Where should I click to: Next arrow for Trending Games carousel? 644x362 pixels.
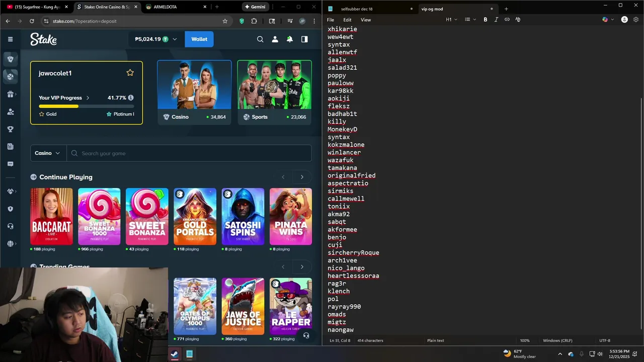coord(302,267)
